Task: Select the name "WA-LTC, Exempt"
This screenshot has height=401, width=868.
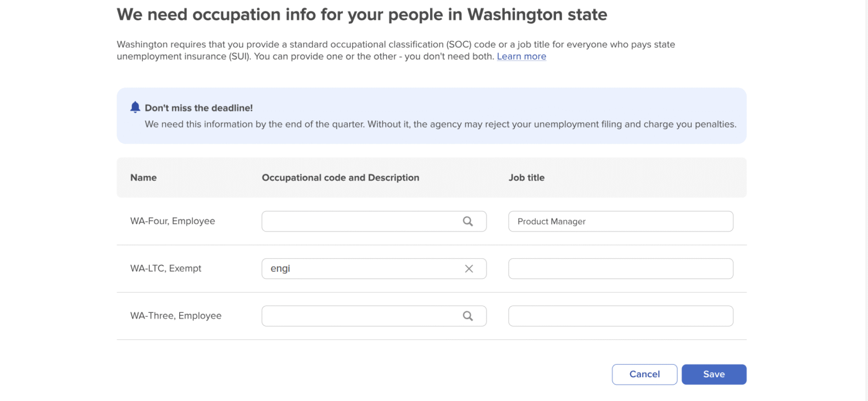Action: click(x=166, y=268)
